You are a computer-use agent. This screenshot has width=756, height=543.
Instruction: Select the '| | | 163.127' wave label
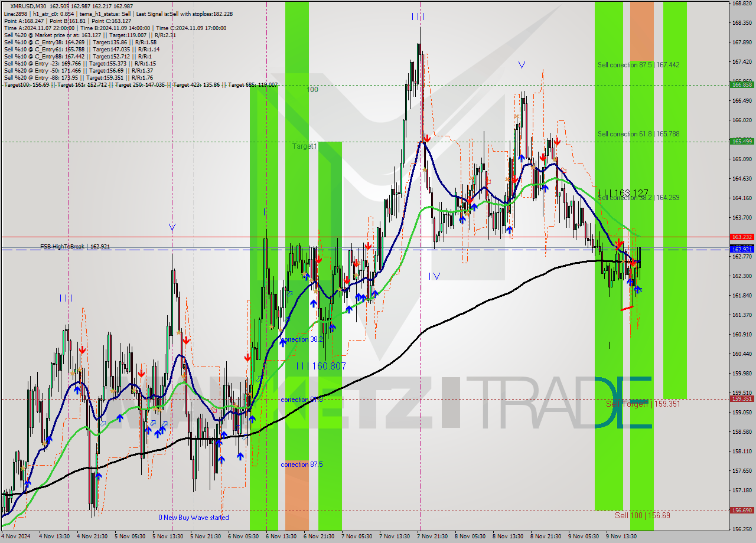(x=623, y=193)
